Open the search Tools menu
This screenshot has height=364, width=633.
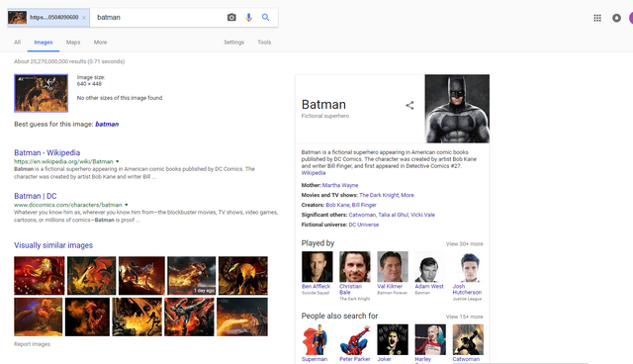coord(264,42)
